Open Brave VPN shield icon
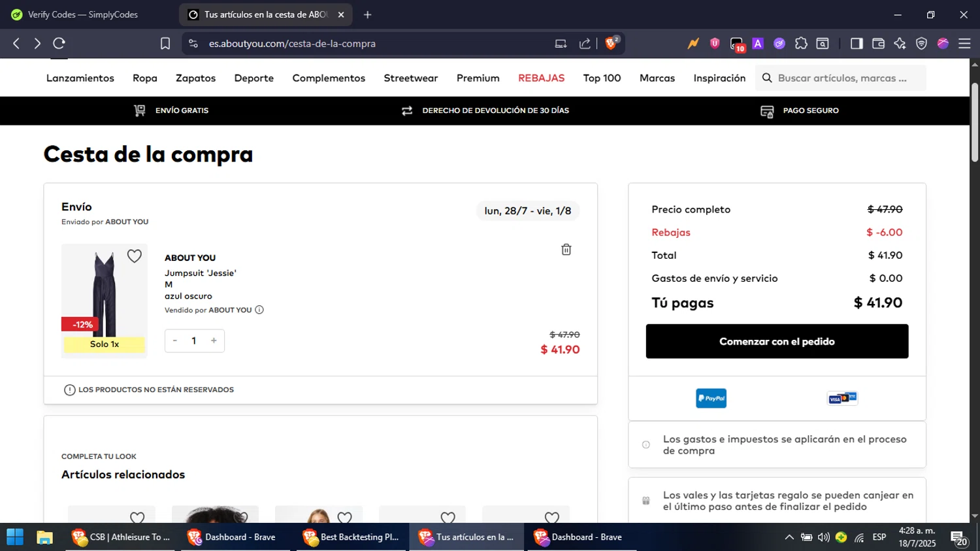This screenshot has width=980, height=551. (x=921, y=43)
